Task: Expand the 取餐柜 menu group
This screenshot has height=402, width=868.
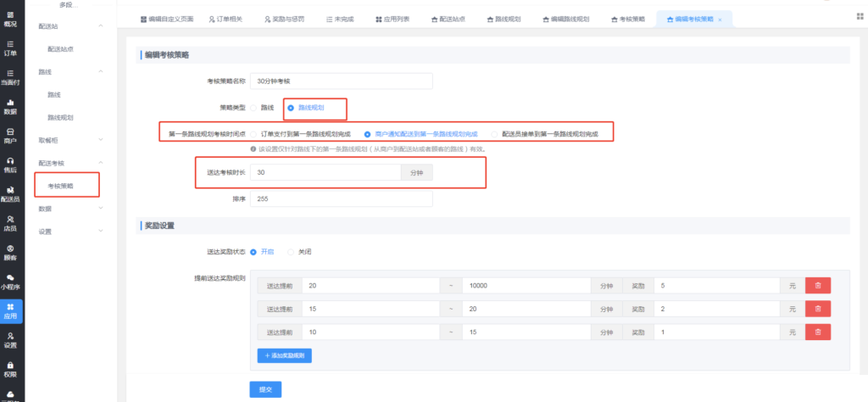Action: pos(101,139)
